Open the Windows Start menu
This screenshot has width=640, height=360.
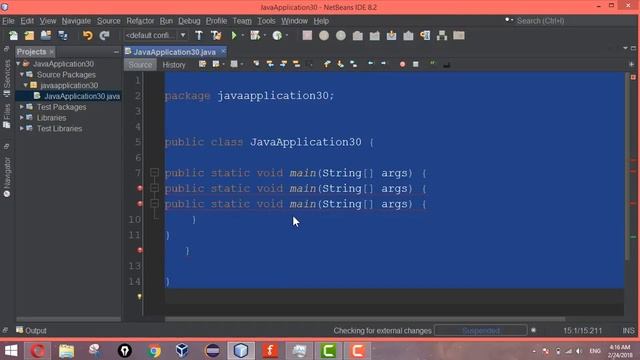(x=11, y=351)
